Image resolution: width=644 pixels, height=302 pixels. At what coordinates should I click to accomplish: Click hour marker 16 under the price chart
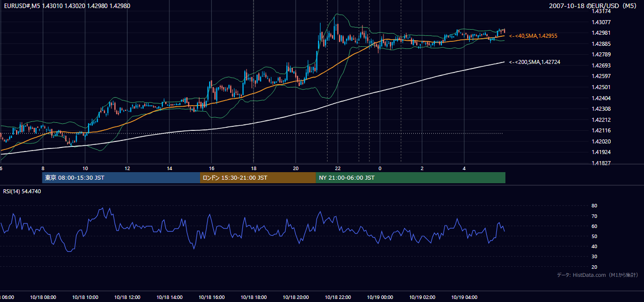pyautogui.click(x=212, y=169)
